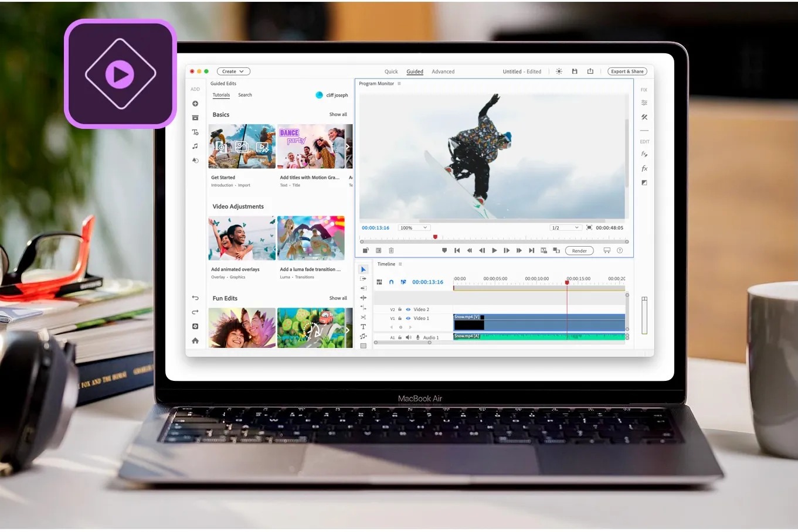Toggle the brightness theme sun icon
This screenshot has height=532, width=798.
559,71
